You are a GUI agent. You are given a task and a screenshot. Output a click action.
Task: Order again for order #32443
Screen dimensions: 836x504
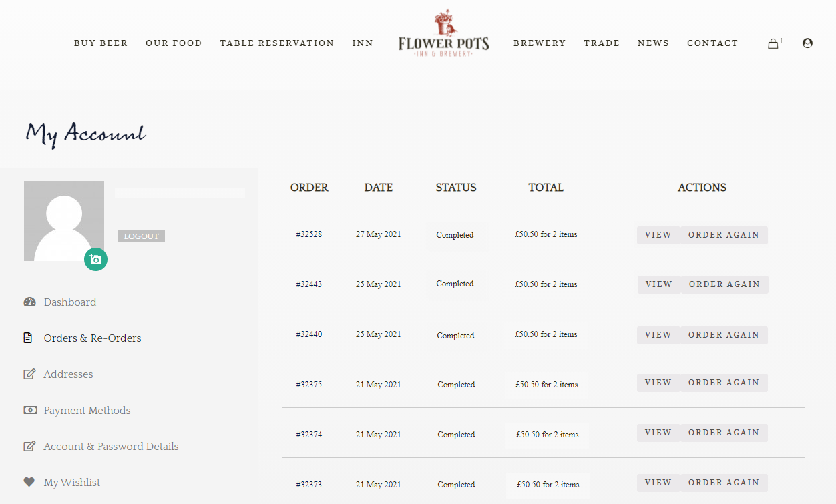point(724,284)
